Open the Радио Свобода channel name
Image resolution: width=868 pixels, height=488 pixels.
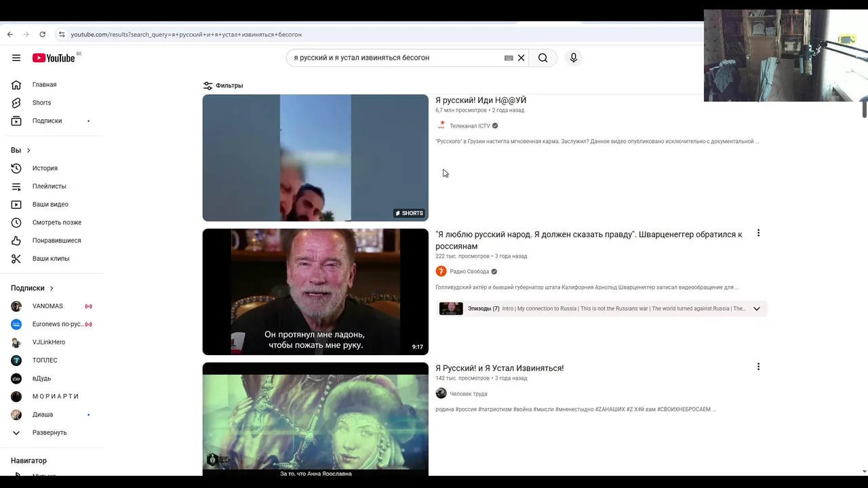(469, 272)
